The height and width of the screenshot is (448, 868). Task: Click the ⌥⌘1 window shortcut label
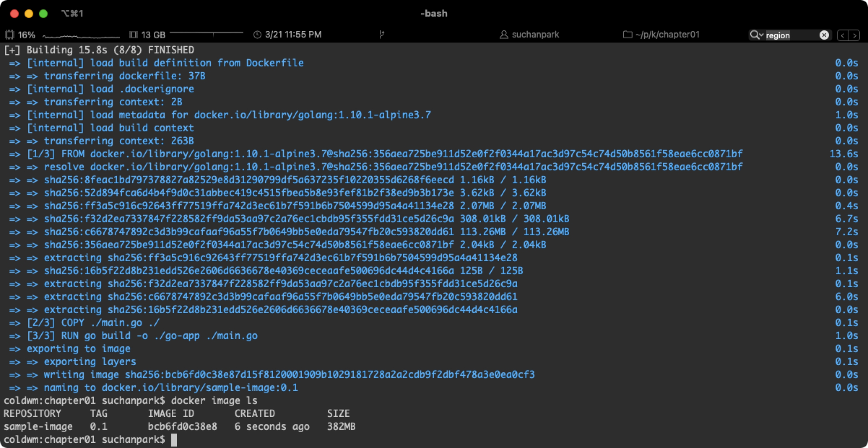pyautogui.click(x=72, y=14)
